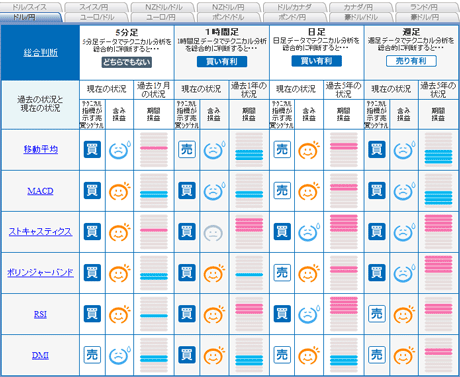Click the 売 signal icon for DMI under 週足
The height and width of the screenshot is (377, 460).
(377, 355)
